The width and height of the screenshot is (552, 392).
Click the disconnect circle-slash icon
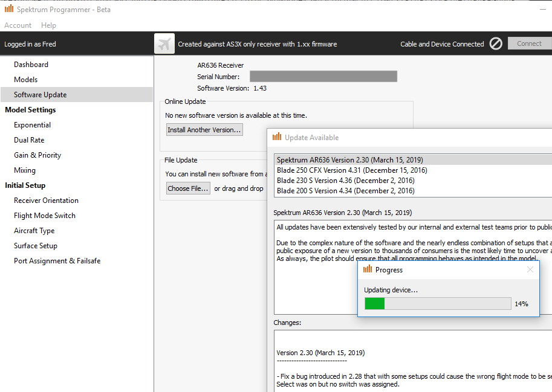pos(496,43)
